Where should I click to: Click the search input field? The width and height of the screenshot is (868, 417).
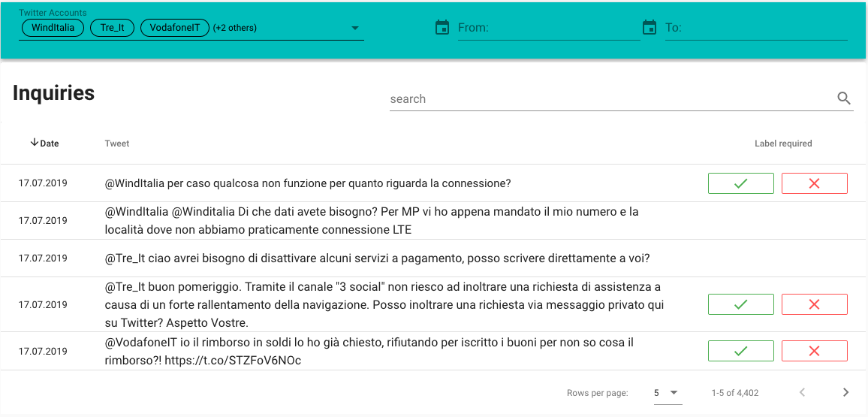tap(608, 99)
